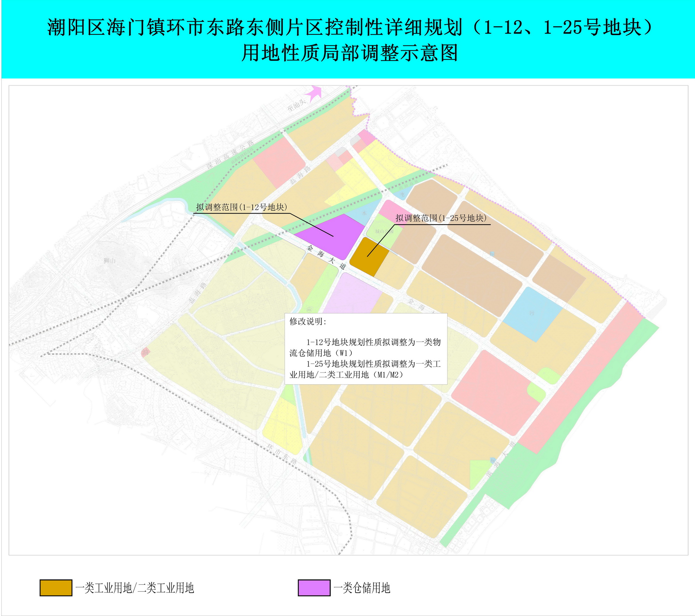
Task: Click the map title banner text
Action: [347, 38]
